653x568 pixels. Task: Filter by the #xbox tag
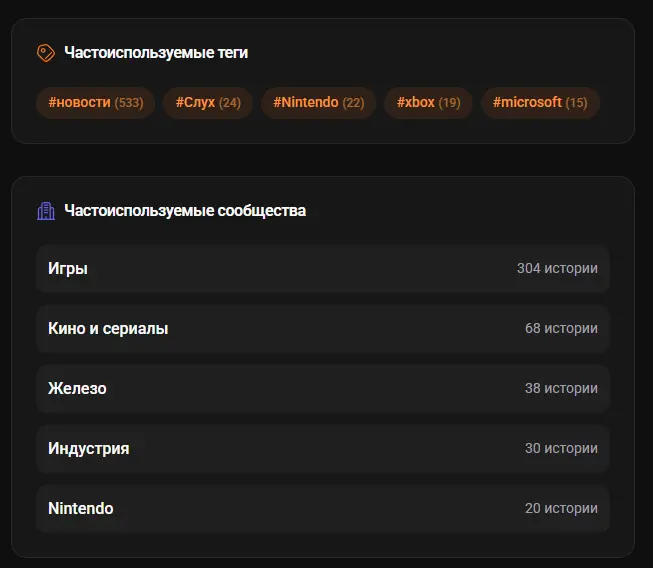(x=428, y=103)
